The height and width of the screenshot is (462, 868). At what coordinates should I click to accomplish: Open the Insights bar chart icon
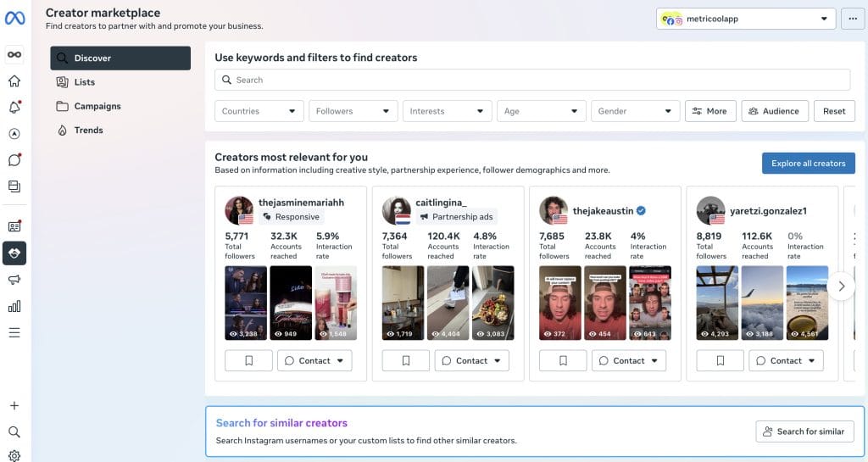click(14, 306)
